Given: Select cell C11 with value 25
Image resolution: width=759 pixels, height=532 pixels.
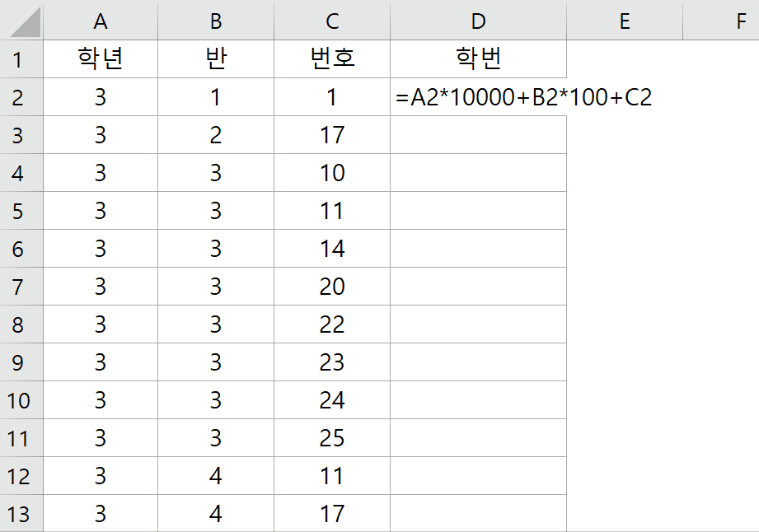Looking at the screenshot, I should [x=332, y=438].
